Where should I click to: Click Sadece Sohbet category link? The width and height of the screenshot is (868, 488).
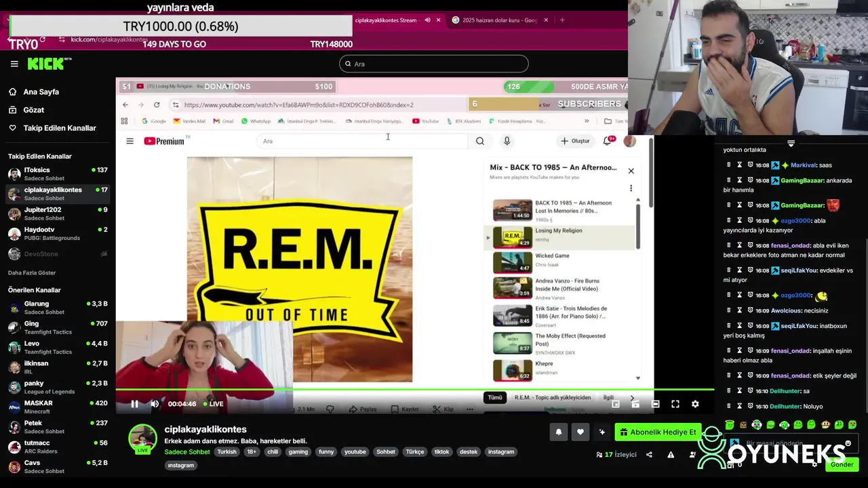tap(187, 452)
